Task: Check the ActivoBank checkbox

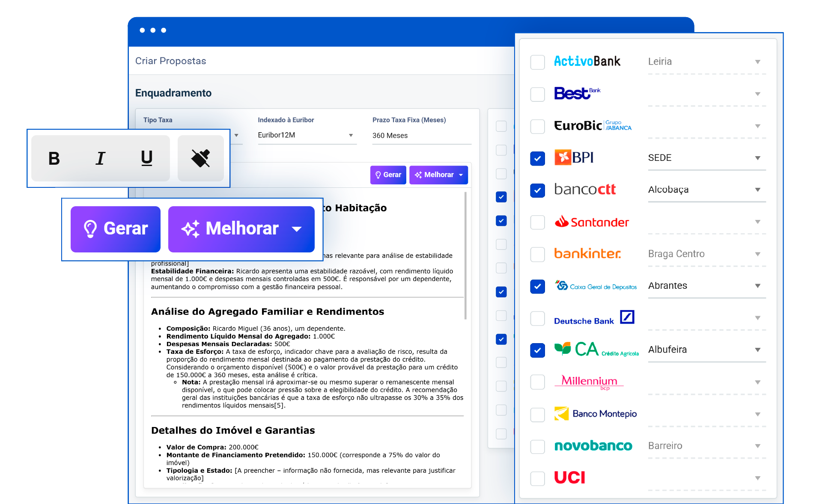Action: tap(537, 62)
